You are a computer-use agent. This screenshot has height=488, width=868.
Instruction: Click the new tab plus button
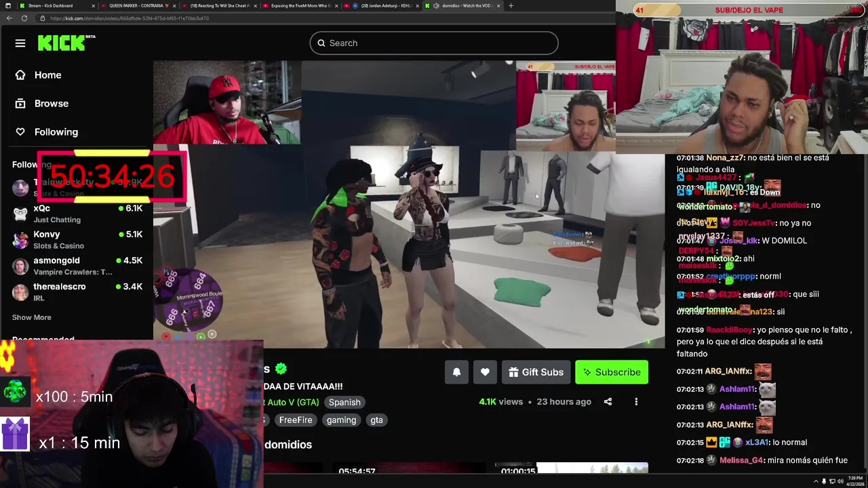511,5
